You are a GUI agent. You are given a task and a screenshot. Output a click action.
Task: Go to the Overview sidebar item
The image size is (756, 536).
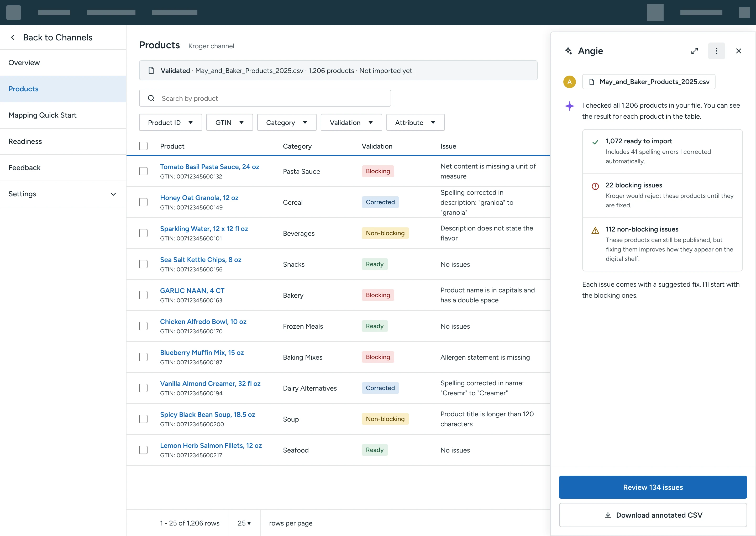(x=63, y=63)
